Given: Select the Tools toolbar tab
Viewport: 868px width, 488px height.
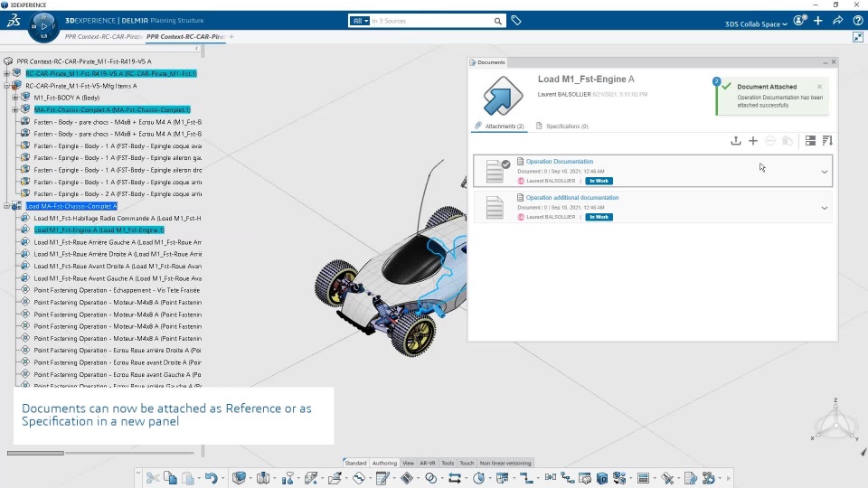Looking at the screenshot, I should (x=448, y=463).
